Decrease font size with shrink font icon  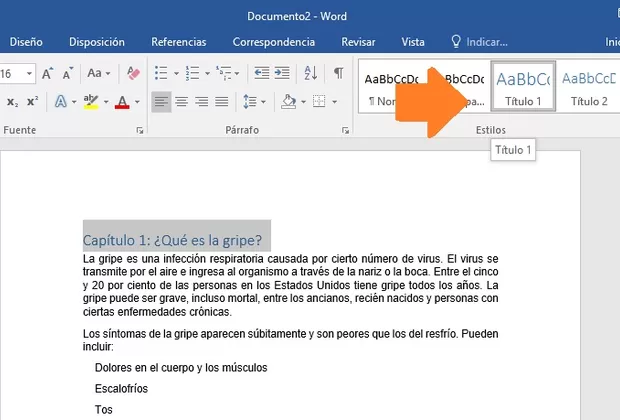[68, 73]
